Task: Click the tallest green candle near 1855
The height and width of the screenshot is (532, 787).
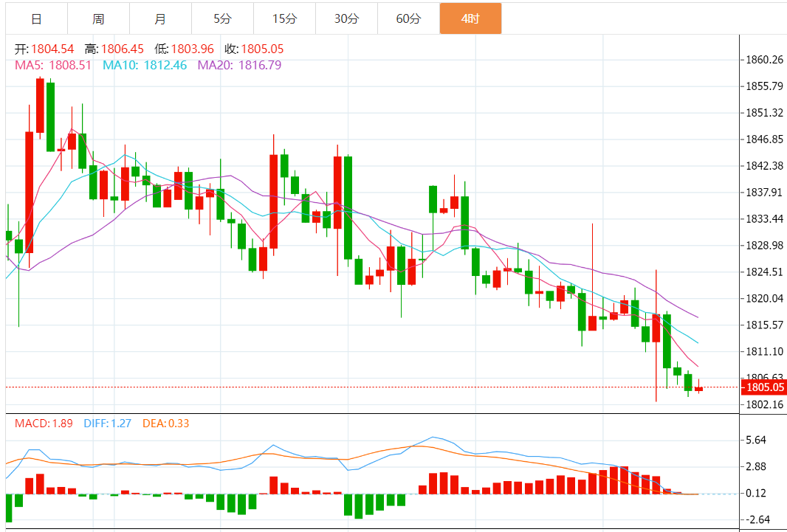Action: point(51,117)
